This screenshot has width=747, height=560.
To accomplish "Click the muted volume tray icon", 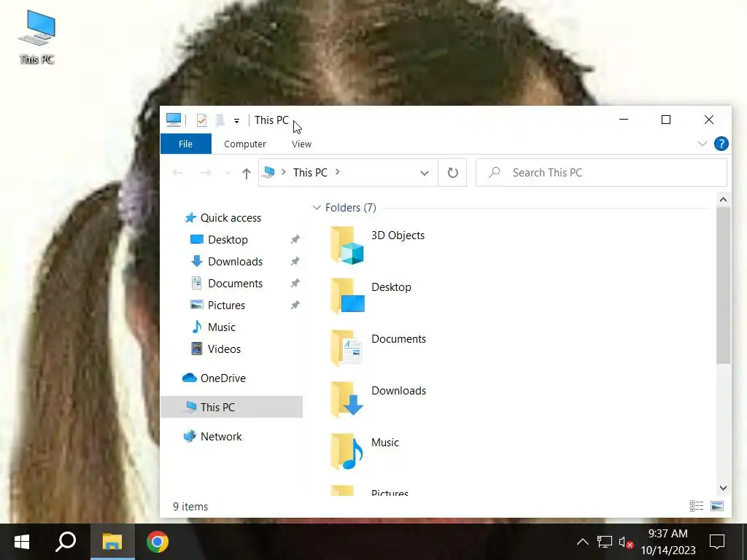I will (x=626, y=542).
